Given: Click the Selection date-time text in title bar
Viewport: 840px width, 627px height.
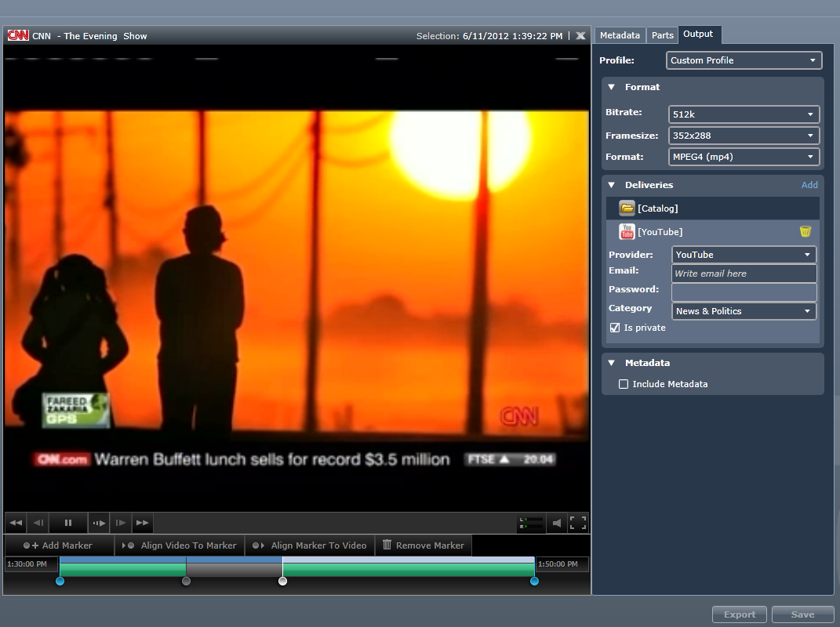Looking at the screenshot, I should 489,36.
